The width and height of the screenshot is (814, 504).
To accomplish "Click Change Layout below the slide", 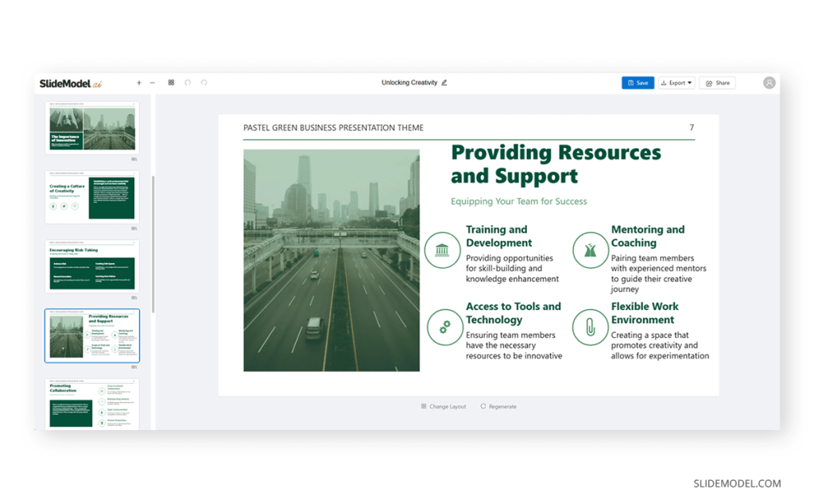I will (444, 406).
